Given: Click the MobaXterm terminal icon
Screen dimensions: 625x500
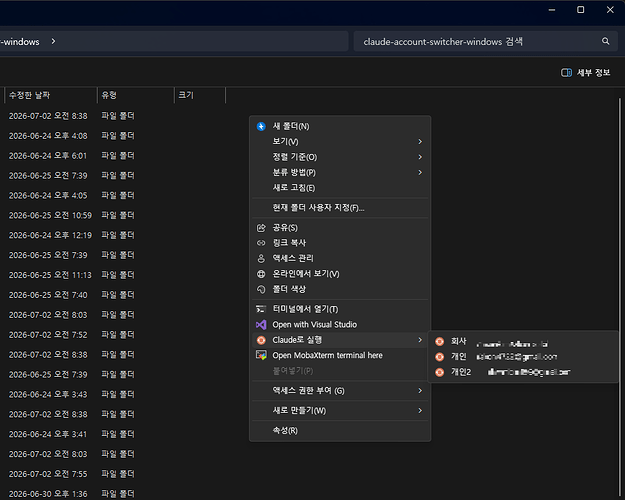Looking at the screenshot, I should click(x=261, y=355).
